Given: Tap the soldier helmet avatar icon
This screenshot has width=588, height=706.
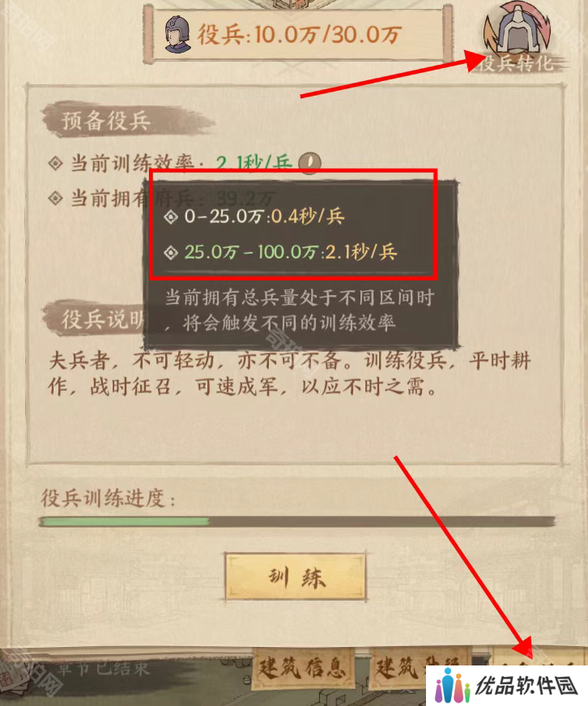Looking at the screenshot, I should 177,34.
